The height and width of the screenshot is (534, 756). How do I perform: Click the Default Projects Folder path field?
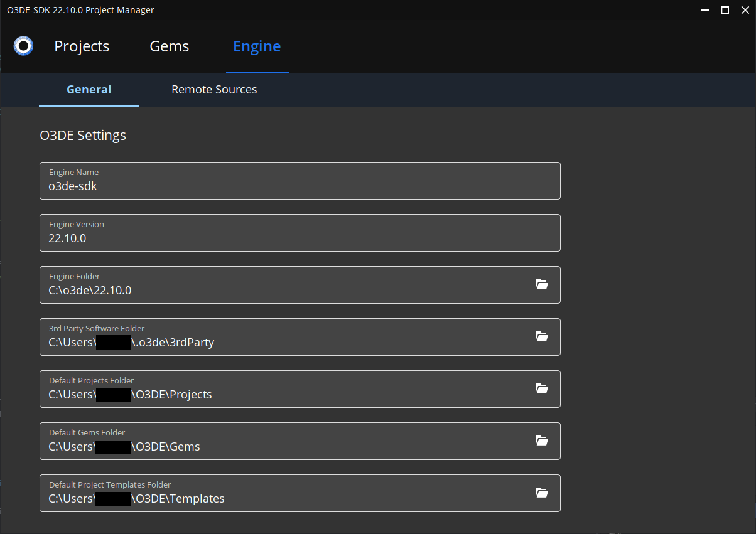(x=251, y=394)
